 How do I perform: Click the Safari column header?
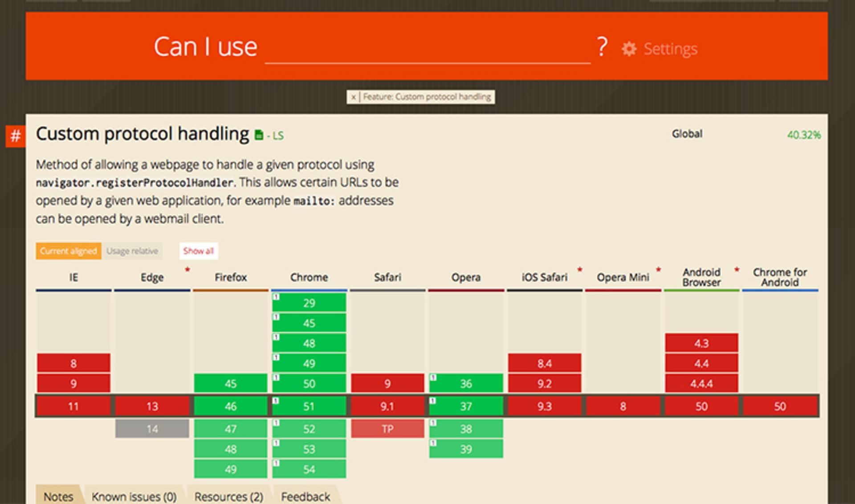tap(387, 277)
